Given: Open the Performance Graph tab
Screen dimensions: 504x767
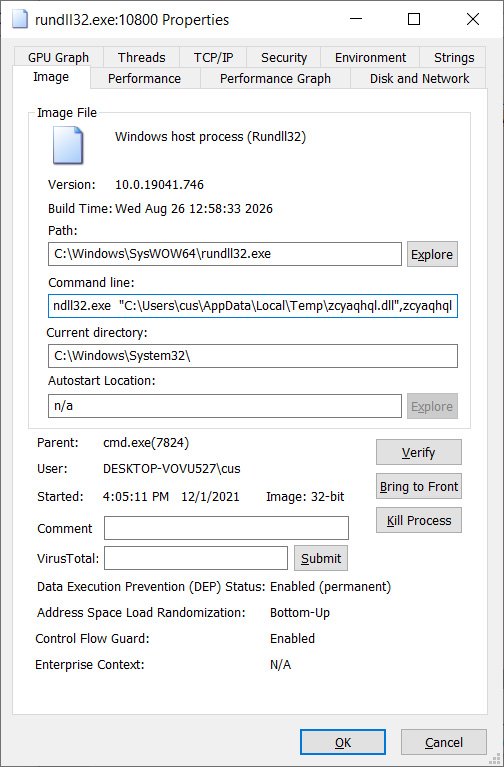Looking at the screenshot, I should [275, 79].
